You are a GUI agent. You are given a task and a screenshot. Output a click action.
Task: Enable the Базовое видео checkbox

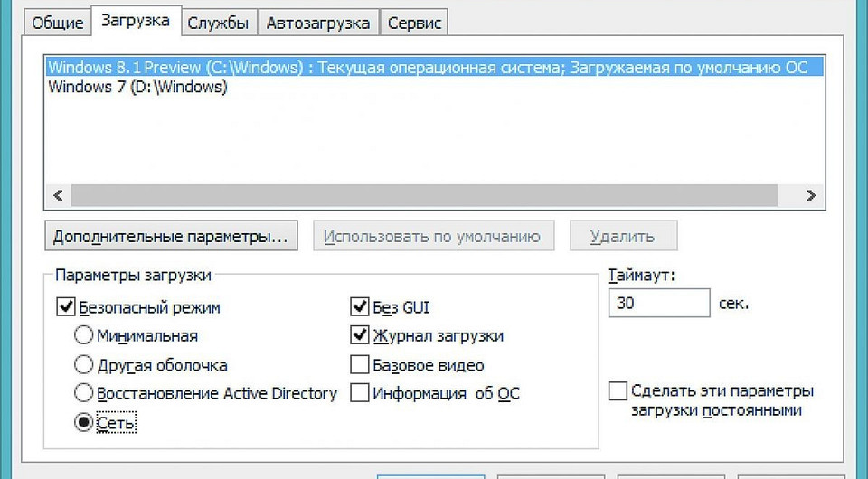[x=359, y=364]
